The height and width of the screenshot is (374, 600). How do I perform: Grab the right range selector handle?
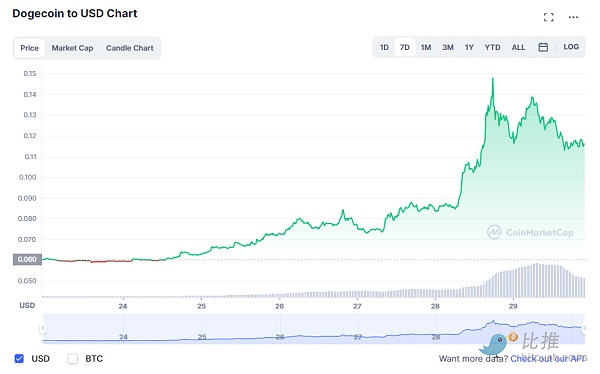(x=584, y=328)
